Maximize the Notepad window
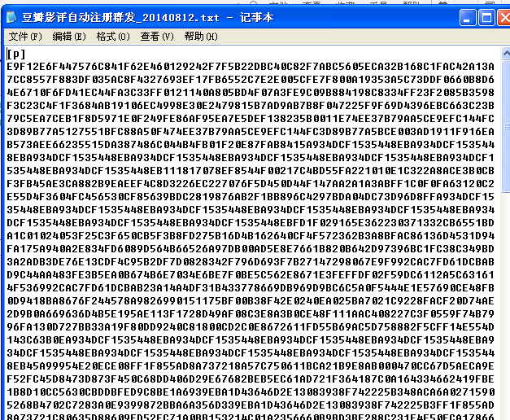510x420 pixels. coord(486,18)
